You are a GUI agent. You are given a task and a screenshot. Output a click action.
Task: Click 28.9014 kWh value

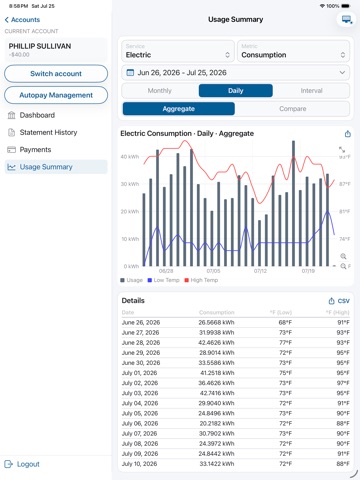216,353
